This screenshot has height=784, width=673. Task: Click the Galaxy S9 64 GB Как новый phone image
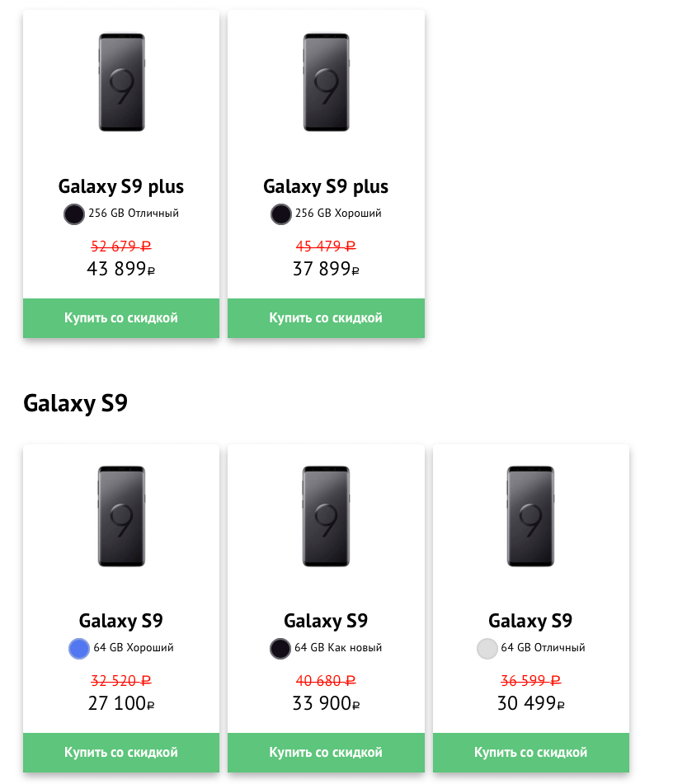click(326, 517)
